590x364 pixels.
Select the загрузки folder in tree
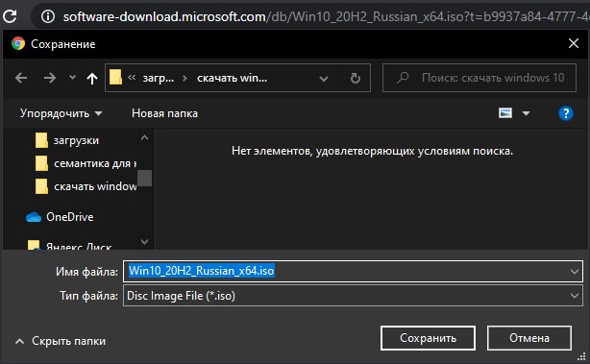tap(76, 140)
